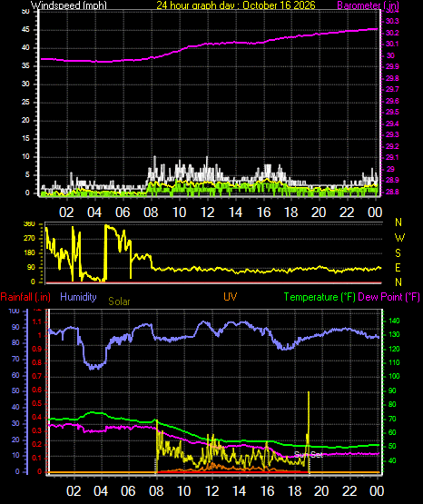Select the 'Solar' legend label
This screenshot has height=504, width=423.
119,301
